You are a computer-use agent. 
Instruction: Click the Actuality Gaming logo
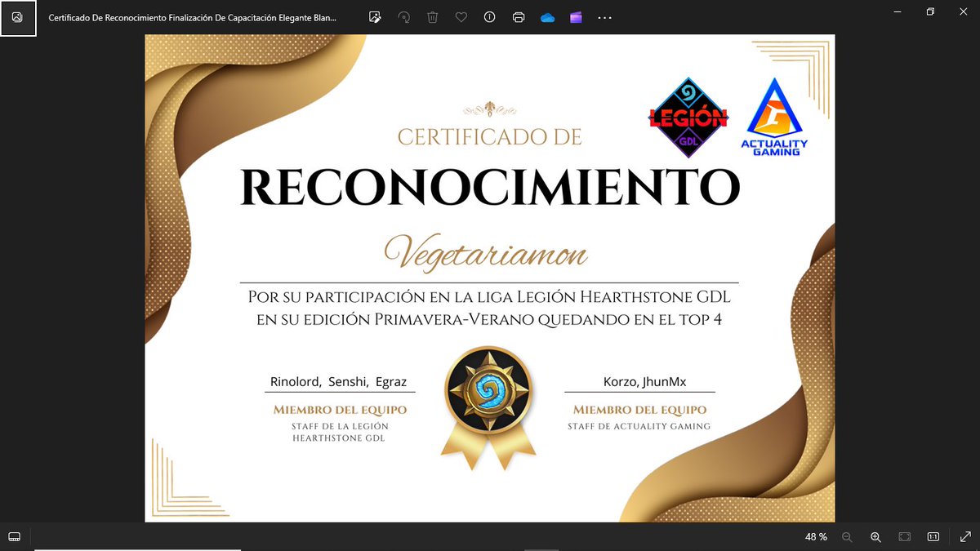(x=774, y=117)
